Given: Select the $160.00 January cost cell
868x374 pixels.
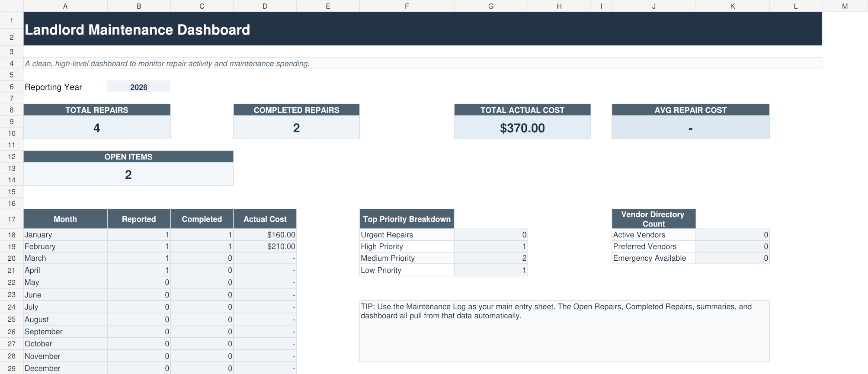Looking at the screenshot, I should point(265,234).
